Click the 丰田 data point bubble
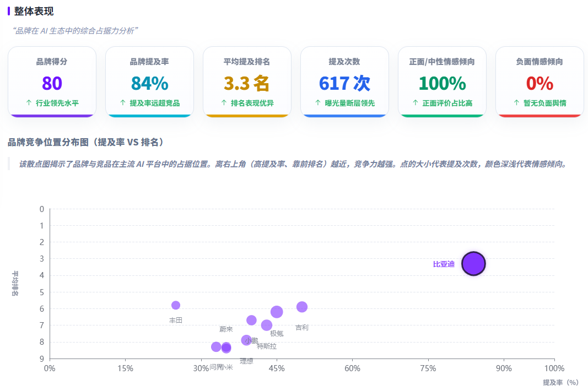The height and width of the screenshot is (391, 588). coord(175,305)
